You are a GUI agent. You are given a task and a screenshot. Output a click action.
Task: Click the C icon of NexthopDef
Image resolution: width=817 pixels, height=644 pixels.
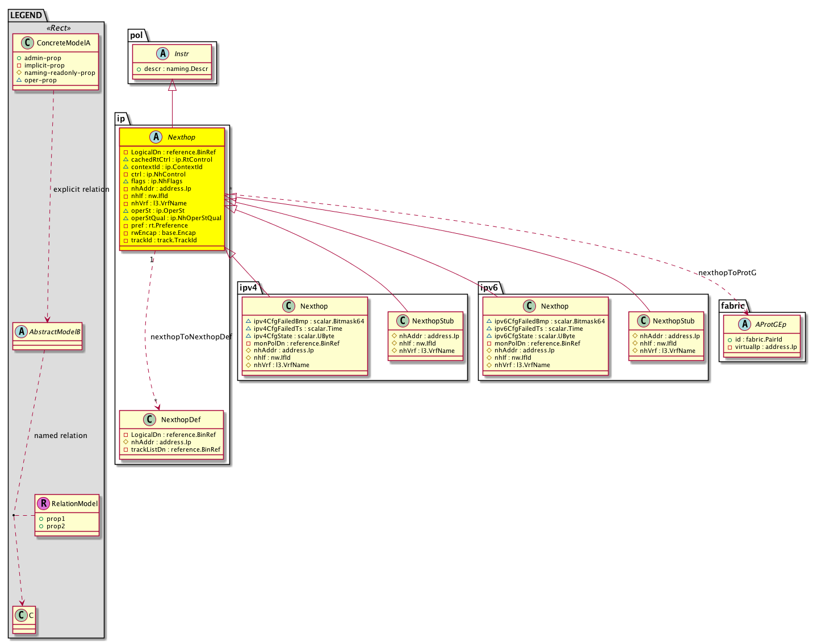149,419
